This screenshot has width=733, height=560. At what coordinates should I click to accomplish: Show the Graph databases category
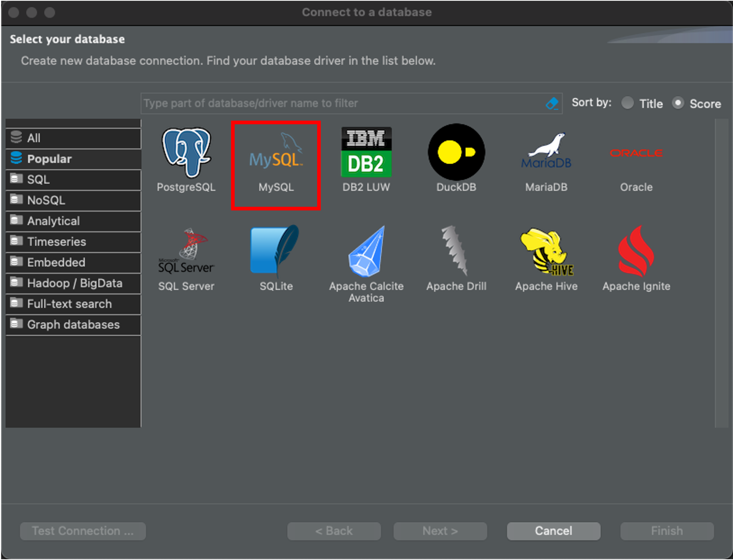[73, 324]
